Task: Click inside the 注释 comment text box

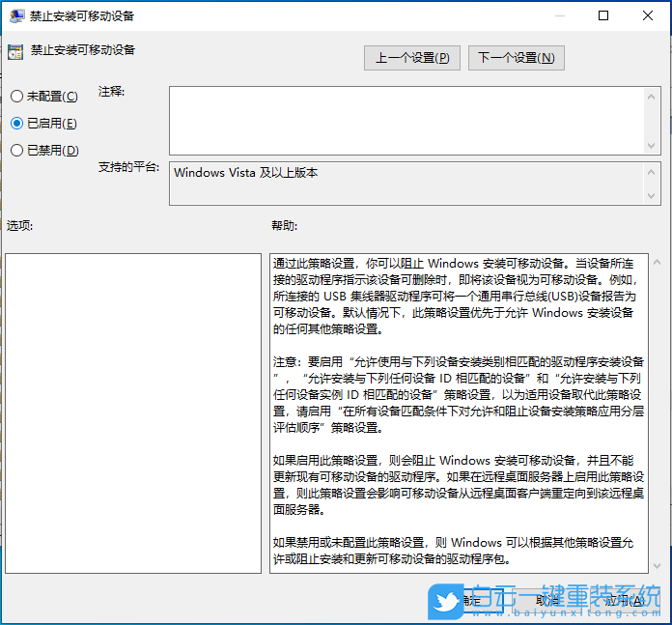Action: pos(406,121)
